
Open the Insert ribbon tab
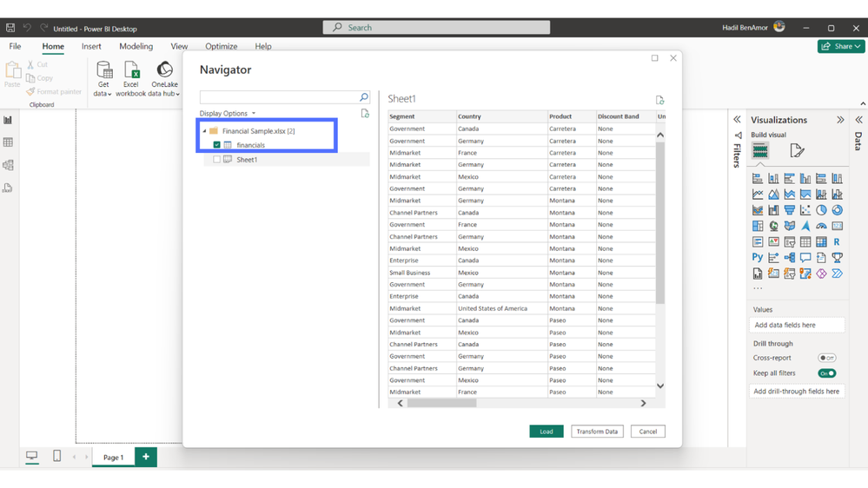[x=91, y=47]
